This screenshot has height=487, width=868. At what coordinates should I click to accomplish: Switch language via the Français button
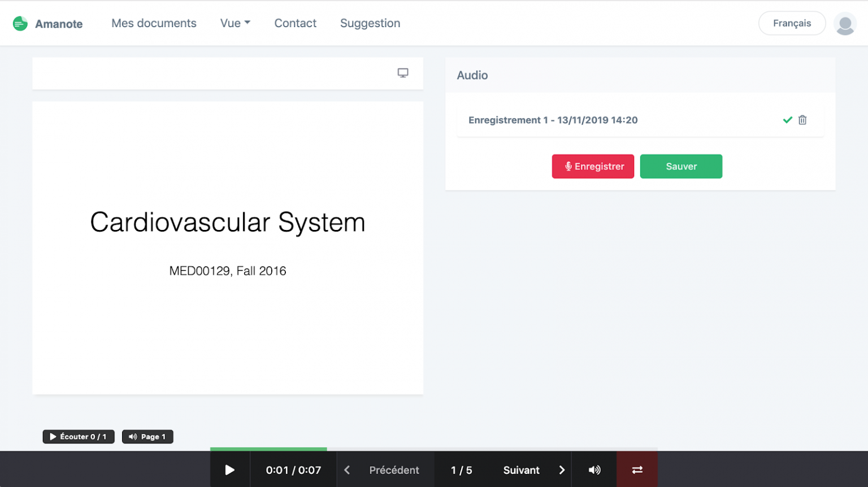tap(792, 23)
